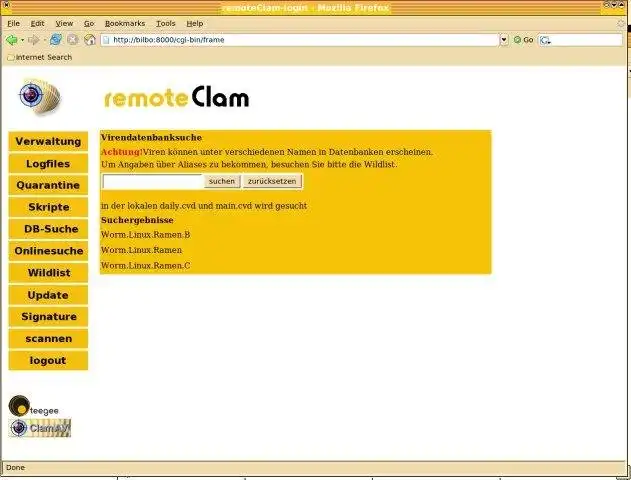631x480 pixels.
Task: Click the browser window title bar
Action: (x=306, y=8)
